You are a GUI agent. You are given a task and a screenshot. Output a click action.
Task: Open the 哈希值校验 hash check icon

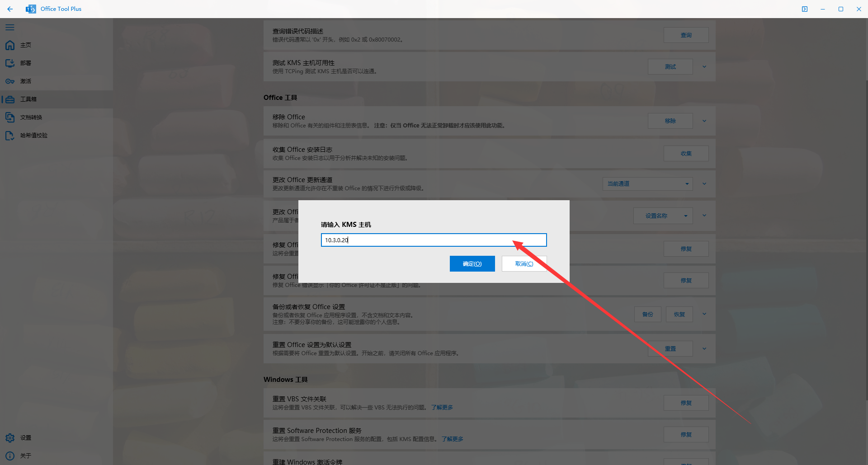10,136
